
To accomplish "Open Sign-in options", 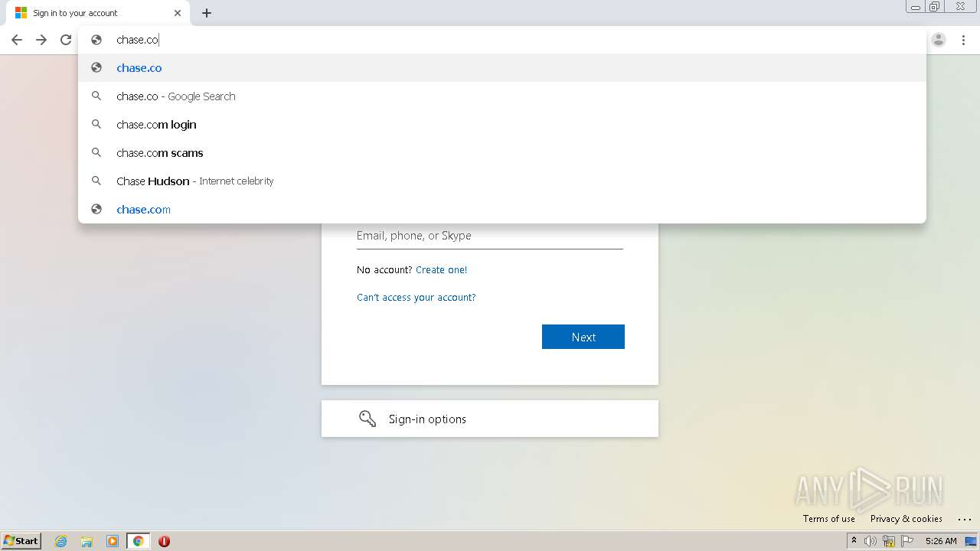I will [490, 419].
